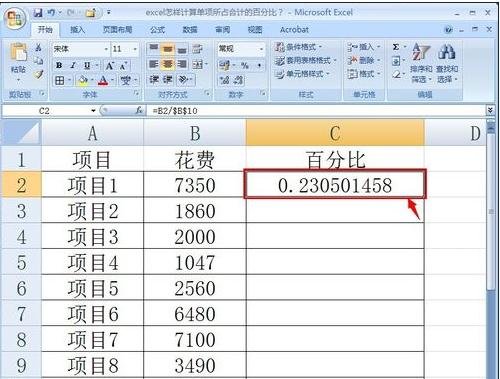Screen dimensions: 500x379
Task: Click the Paste clipboard icon
Action: click(19, 52)
